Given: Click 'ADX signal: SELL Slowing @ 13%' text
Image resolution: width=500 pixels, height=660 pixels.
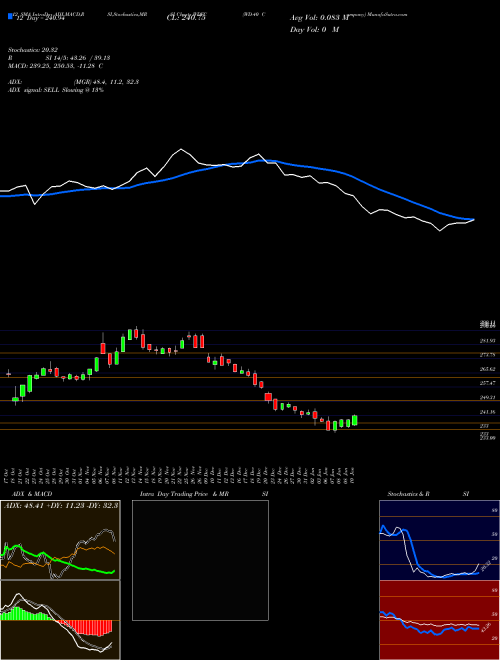Looking at the screenshot, I should coord(56,90).
